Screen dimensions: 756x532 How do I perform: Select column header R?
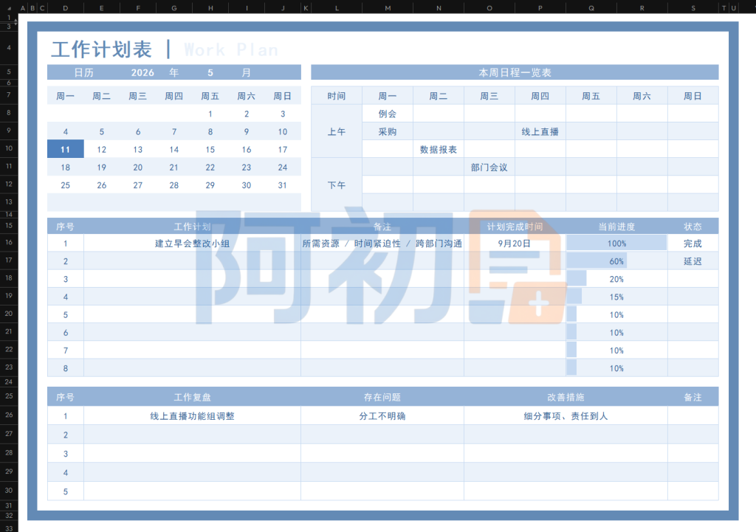[x=642, y=7]
